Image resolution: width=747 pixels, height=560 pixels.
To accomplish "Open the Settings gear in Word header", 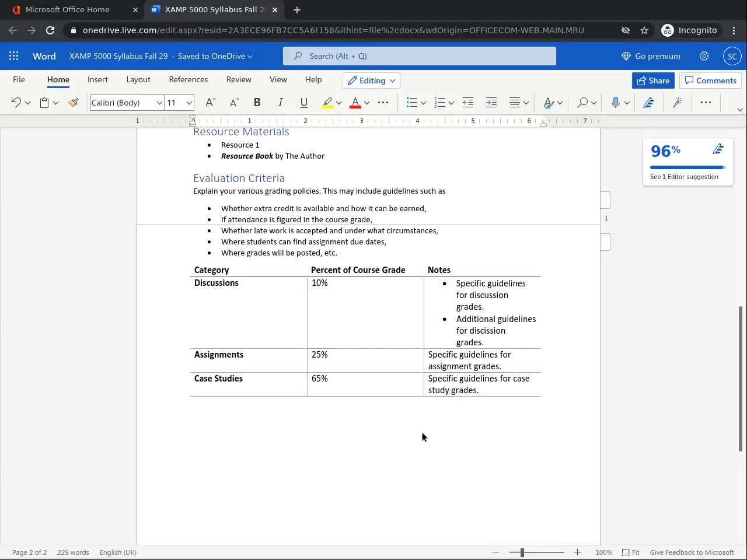I will coord(704,56).
